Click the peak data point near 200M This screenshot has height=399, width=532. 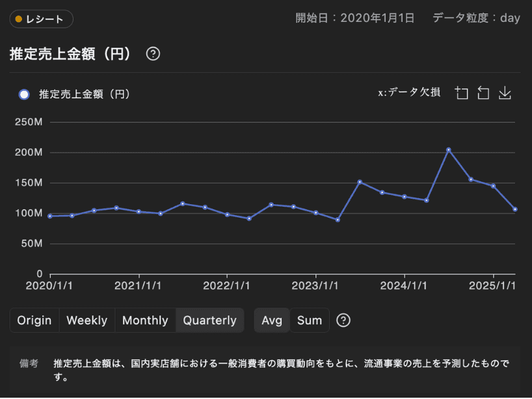tap(449, 150)
